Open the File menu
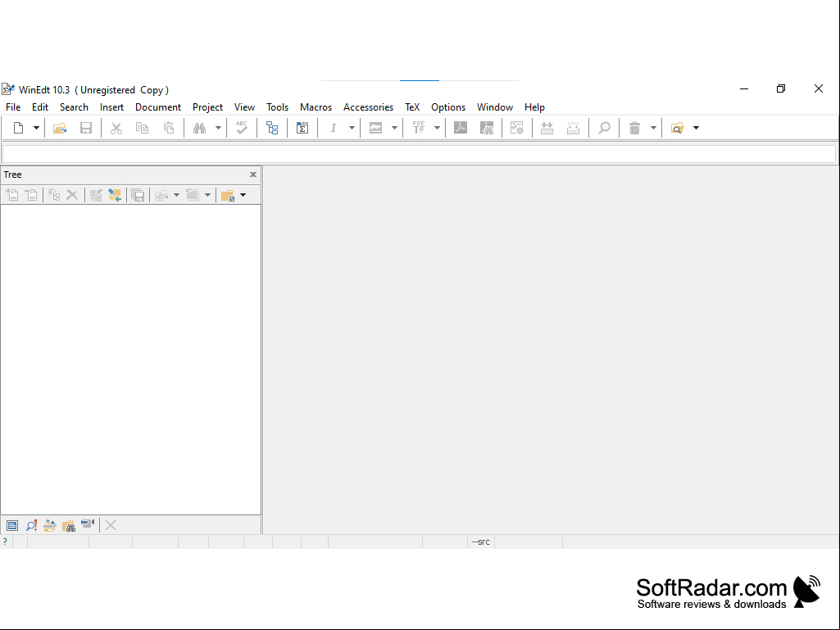The height and width of the screenshot is (630, 840). (x=13, y=107)
